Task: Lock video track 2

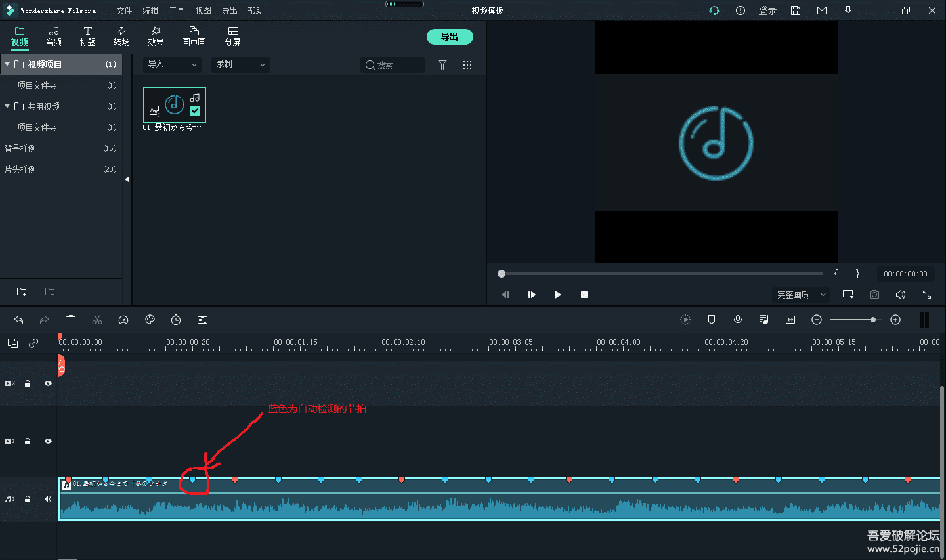Action: pos(28,383)
